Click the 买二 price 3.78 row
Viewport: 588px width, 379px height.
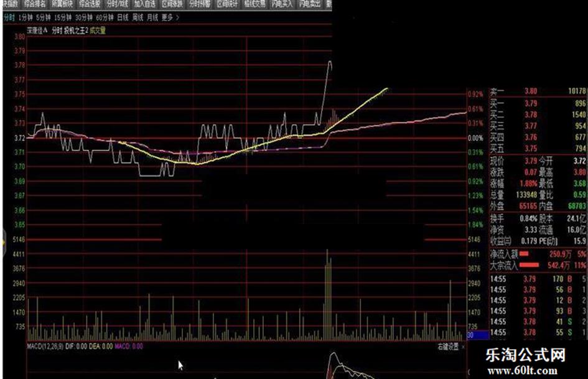(538, 115)
